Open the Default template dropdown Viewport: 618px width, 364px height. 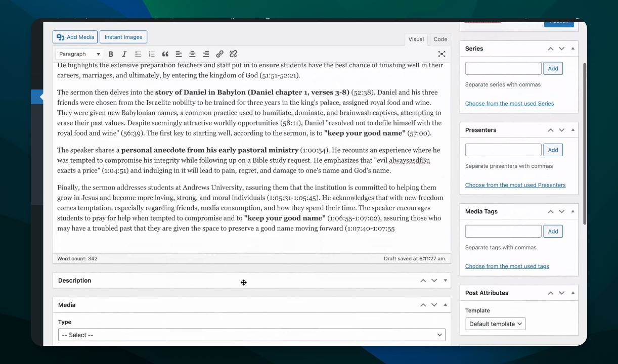pyautogui.click(x=495, y=324)
